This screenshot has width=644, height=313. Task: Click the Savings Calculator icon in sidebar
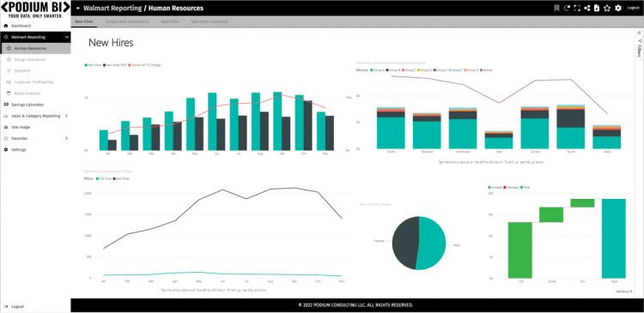[5, 105]
